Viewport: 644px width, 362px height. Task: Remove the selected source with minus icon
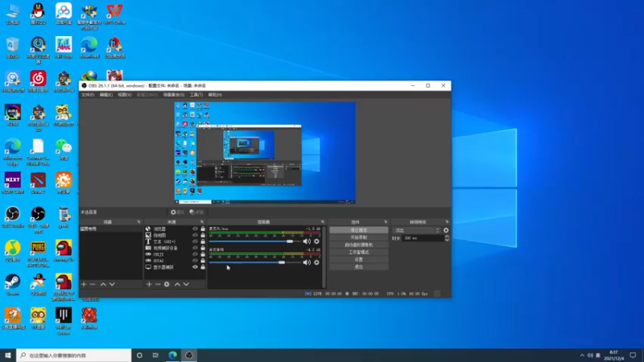158,284
